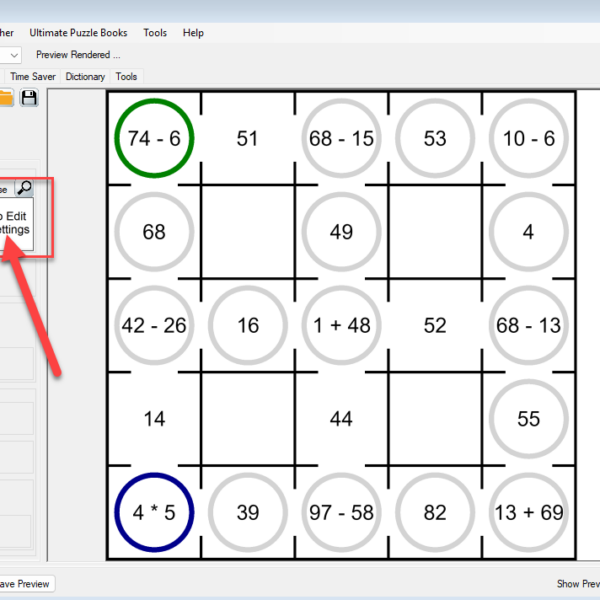Select the Dictionary tab
Viewport: 600px width, 600px height.
point(85,76)
